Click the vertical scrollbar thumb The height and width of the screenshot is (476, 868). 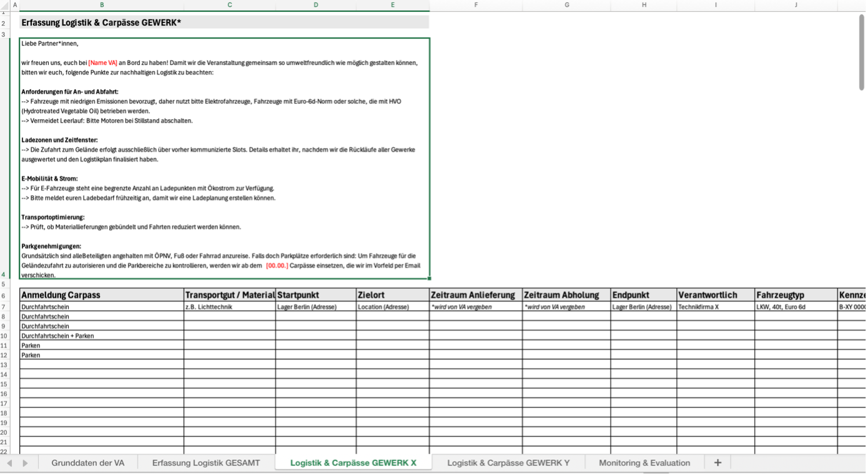[x=862, y=53]
